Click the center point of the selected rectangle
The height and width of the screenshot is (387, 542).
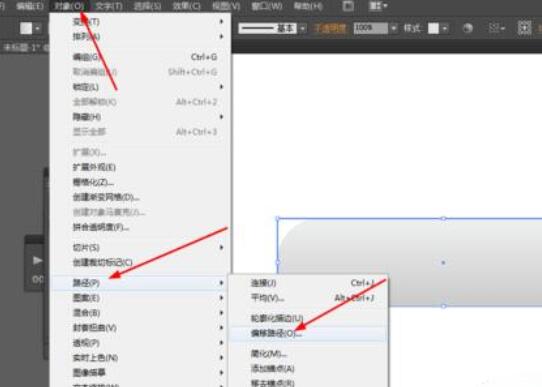tap(443, 263)
